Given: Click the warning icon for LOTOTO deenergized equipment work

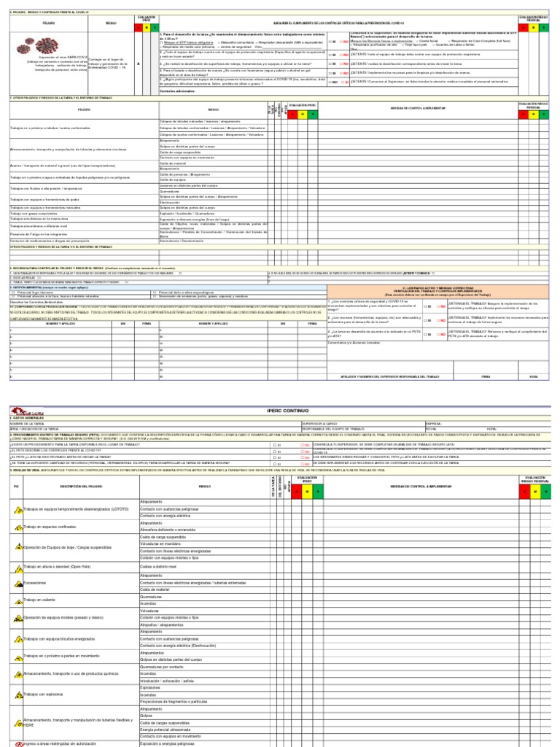Looking at the screenshot, I should pos(18,510).
